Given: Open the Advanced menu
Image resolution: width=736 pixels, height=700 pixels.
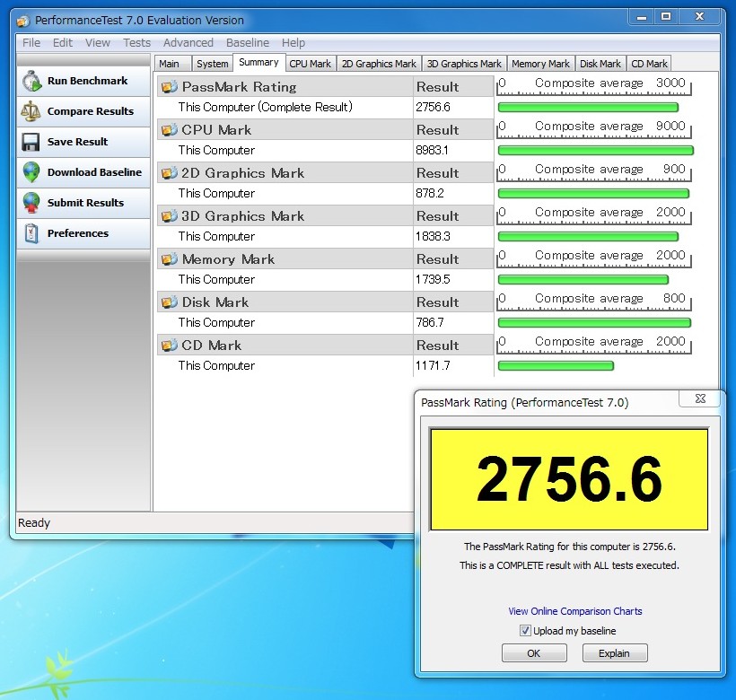Looking at the screenshot, I should point(188,43).
